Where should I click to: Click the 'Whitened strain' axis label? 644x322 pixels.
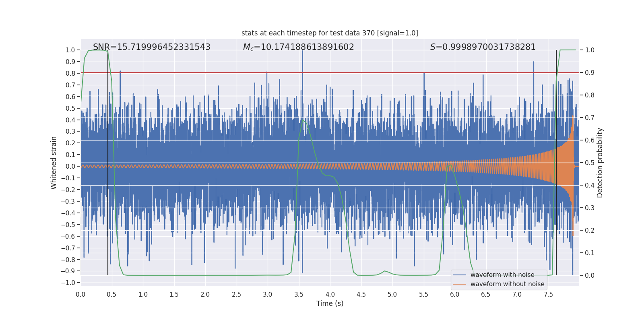pyautogui.click(x=54, y=163)
